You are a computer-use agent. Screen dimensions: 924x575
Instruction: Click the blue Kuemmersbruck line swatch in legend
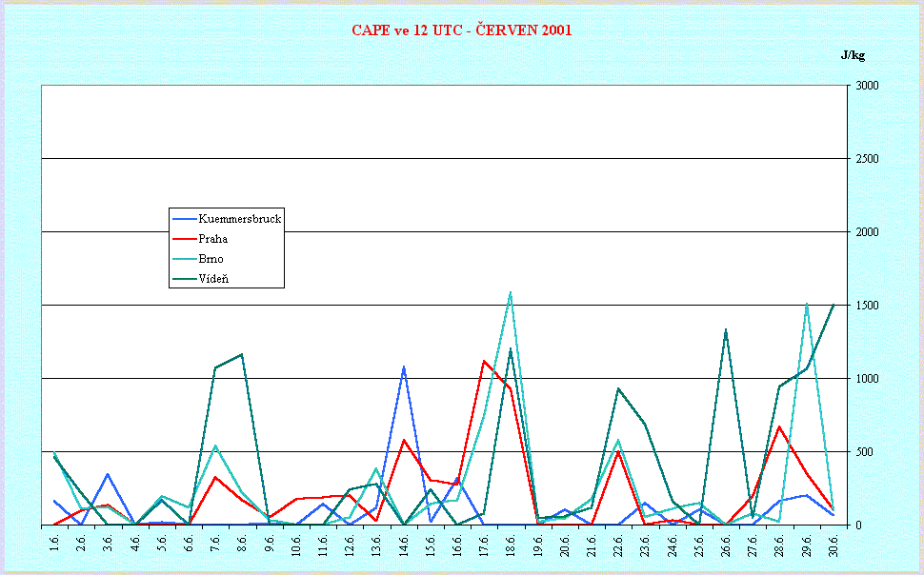pos(183,219)
